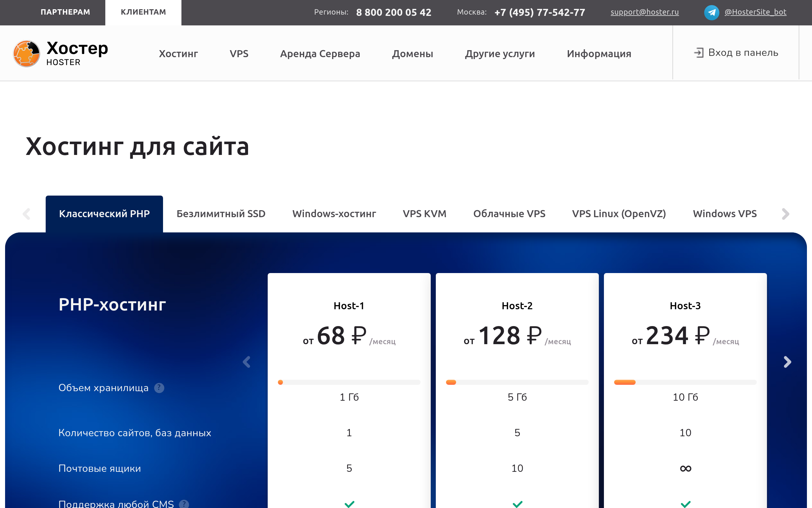812x508 pixels.
Task: Open the Другие услуги menu
Action: 500,53
